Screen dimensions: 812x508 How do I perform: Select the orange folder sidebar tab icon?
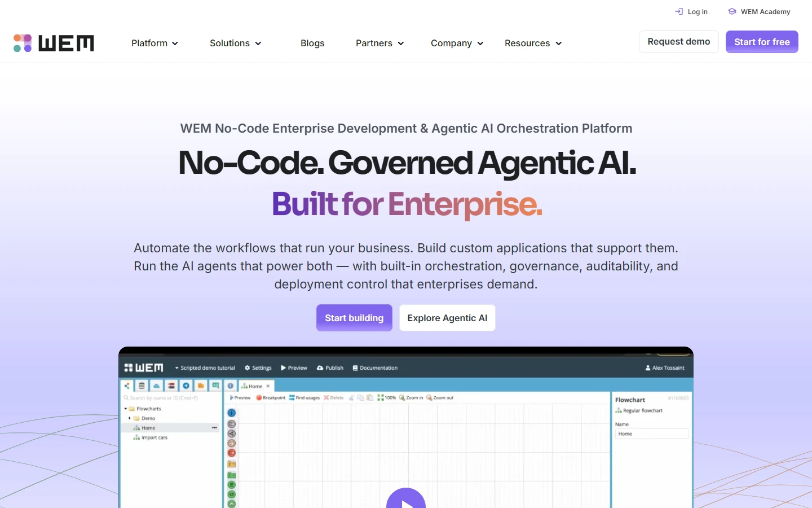pyautogui.click(x=201, y=386)
